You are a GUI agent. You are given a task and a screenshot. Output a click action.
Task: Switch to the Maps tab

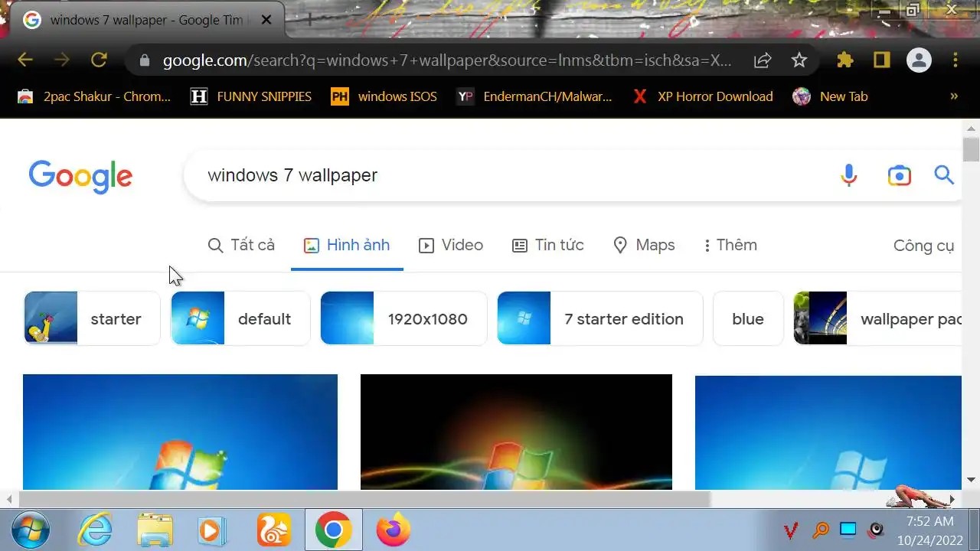click(x=644, y=245)
